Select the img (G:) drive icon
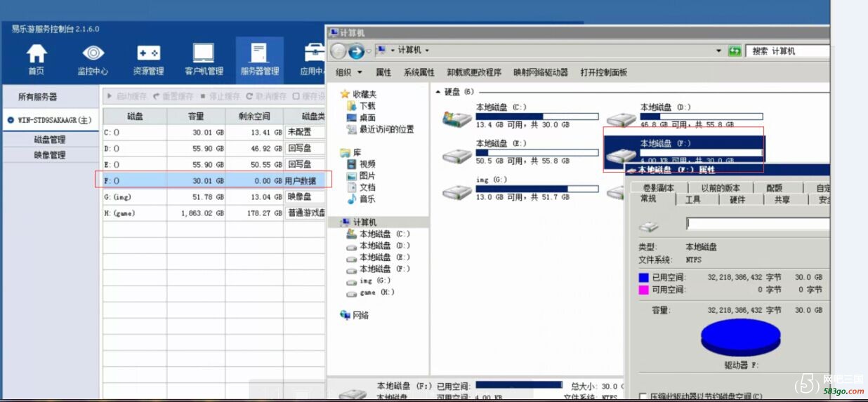Screen dimensions: 868x402 tap(456, 190)
